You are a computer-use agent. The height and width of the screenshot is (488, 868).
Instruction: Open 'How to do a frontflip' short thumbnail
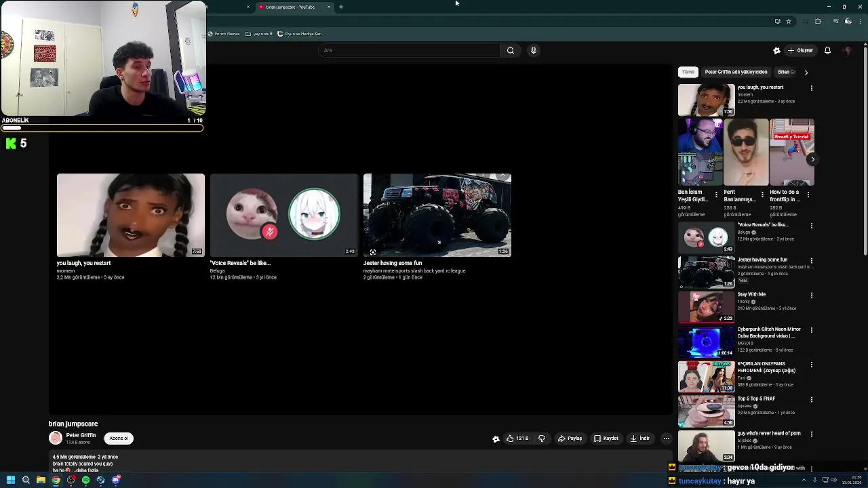click(x=792, y=152)
